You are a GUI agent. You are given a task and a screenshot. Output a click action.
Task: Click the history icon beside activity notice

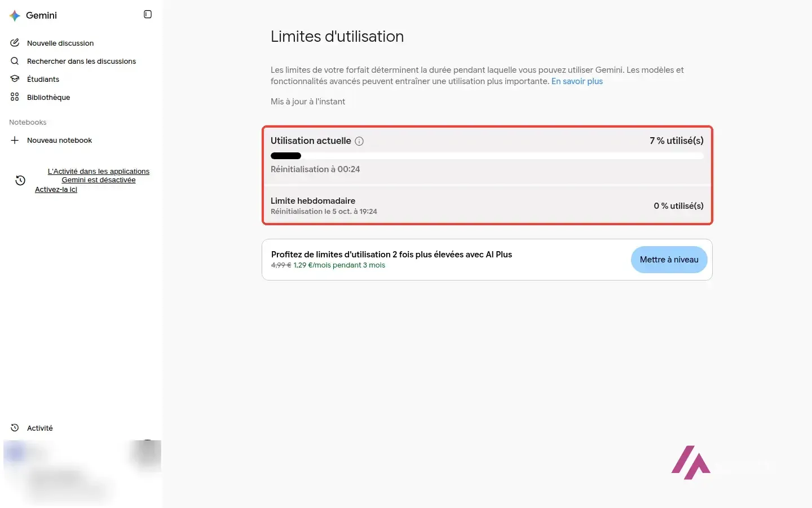tap(20, 181)
